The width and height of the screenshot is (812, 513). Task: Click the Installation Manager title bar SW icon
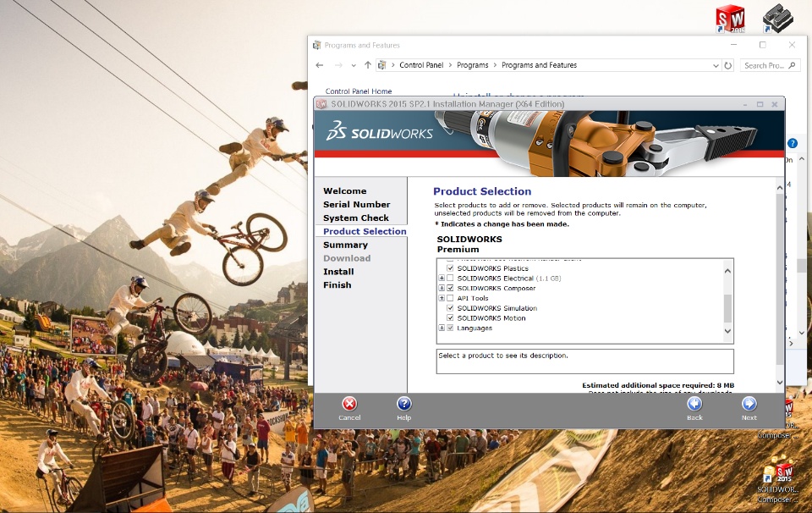pyautogui.click(x=321, y=103)
